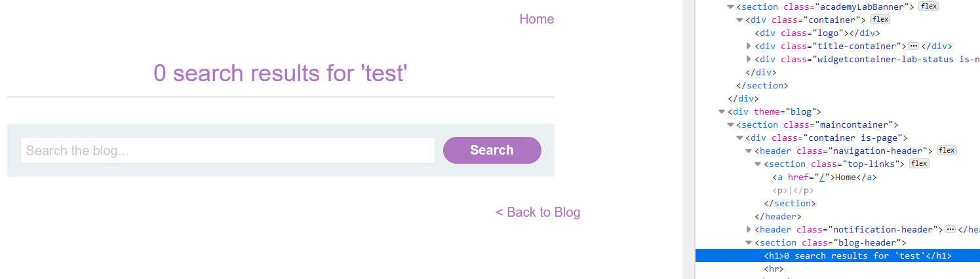
Task: Collapse the maincontainer section node
Action: 731,124
